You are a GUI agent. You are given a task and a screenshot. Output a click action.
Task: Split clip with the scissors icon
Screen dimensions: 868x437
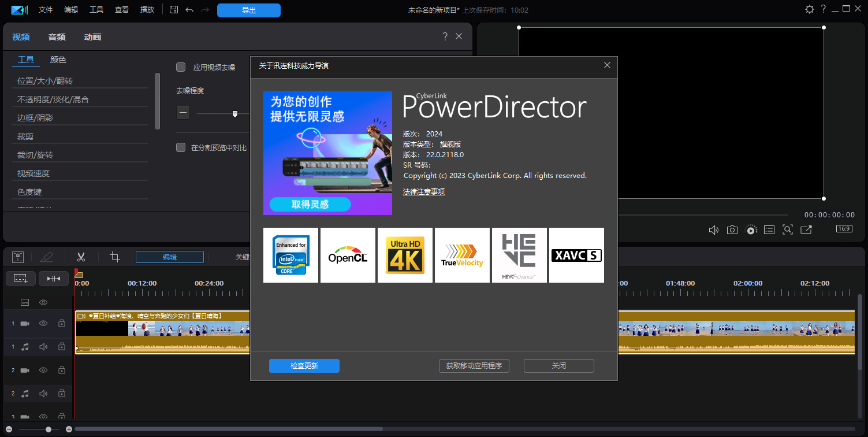click(81, 257)
